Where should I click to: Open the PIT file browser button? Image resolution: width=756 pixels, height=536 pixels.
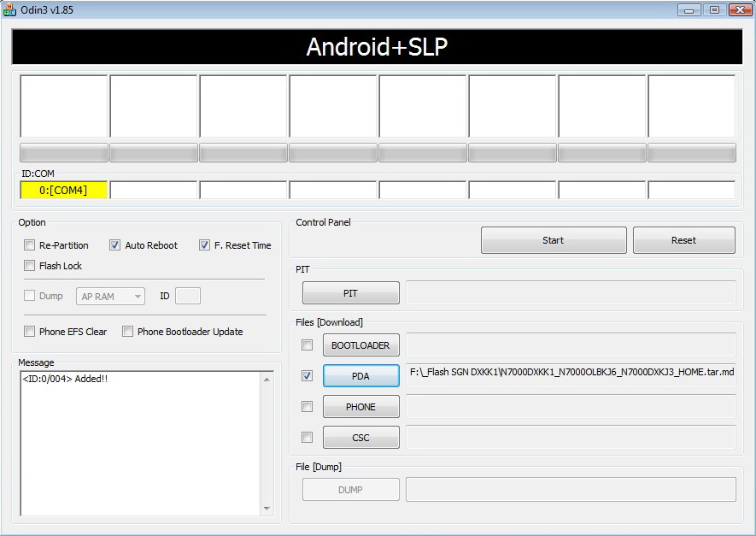coord(350,293)
